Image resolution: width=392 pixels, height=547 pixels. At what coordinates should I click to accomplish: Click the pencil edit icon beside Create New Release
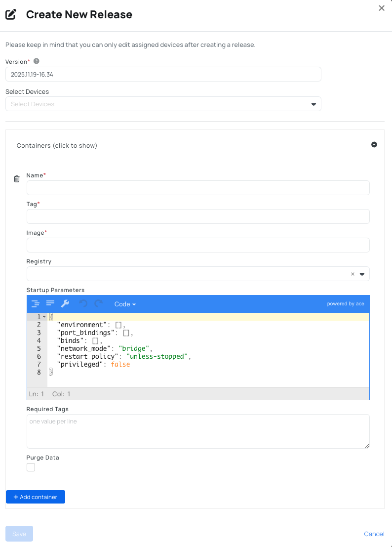(x=11, y=14)
